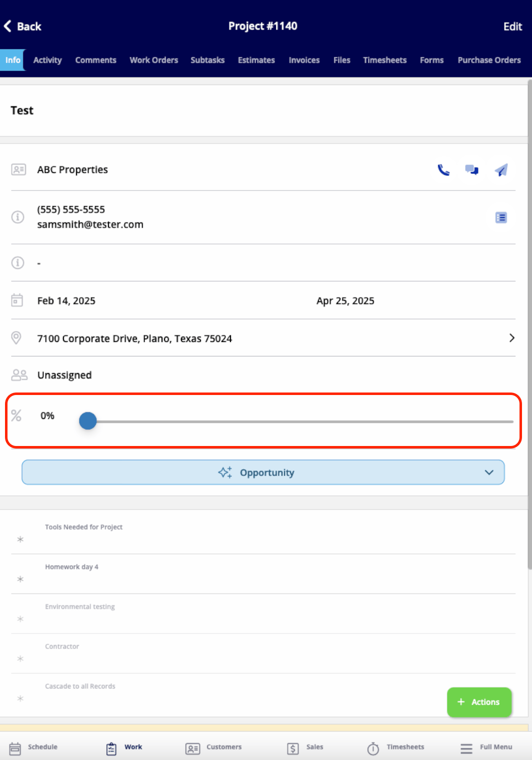Click the Unassigned assignee text

[x=64, y=375]
